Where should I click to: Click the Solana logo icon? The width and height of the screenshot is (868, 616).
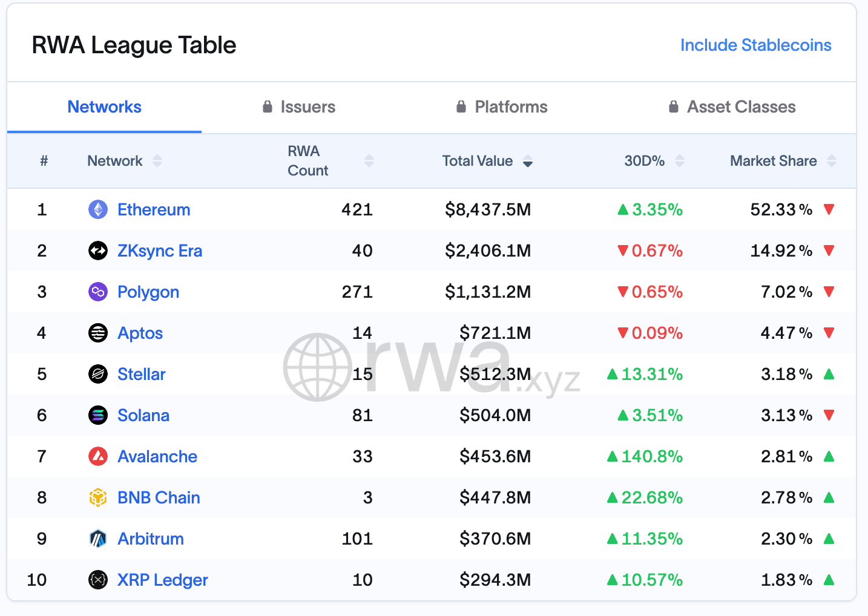pos(98,415)
